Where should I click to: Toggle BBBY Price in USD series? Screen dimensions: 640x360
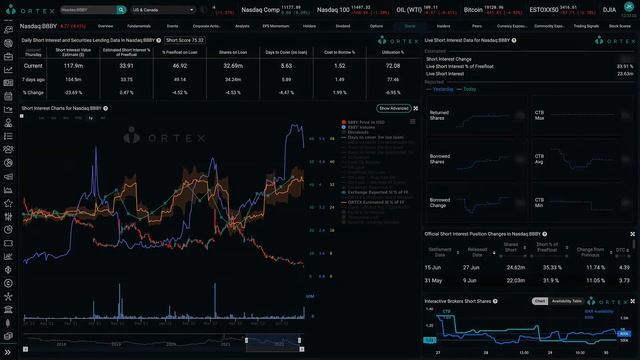coord(363,122)
